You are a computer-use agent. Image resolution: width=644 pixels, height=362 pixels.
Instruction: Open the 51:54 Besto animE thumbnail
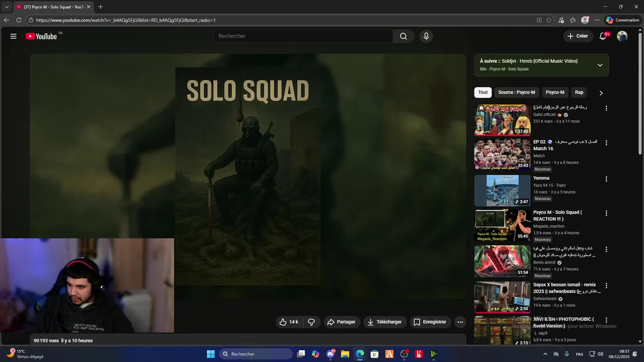[502, 261]
